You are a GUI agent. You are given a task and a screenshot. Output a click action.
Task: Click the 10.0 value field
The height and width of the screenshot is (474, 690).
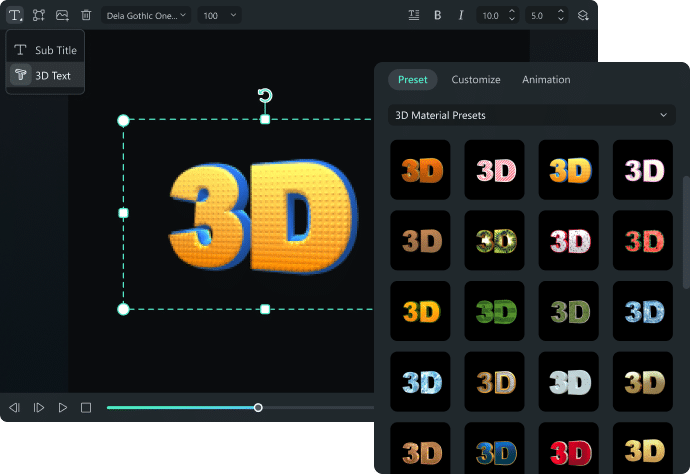click(x=491, y=16)
